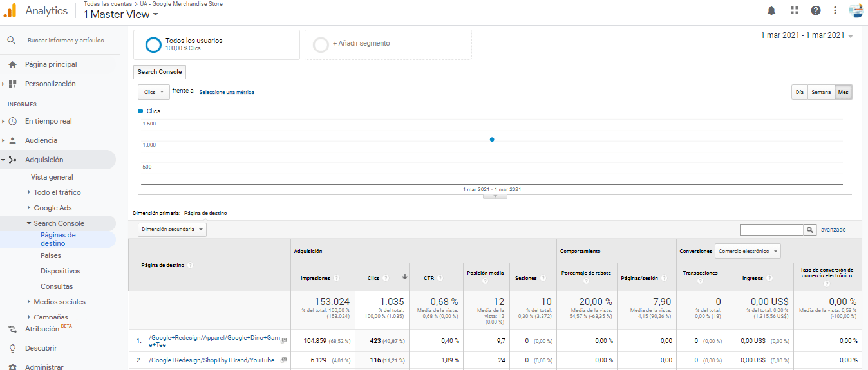The image size is (868, 370).
Task: Click the help icon beside Sesiones
Action: [x=543, y=279]
